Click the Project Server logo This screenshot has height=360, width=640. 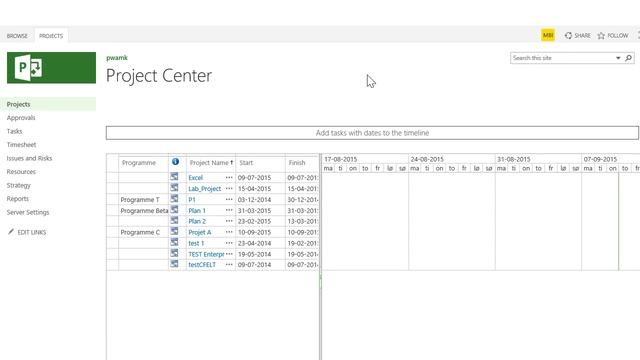51,68
